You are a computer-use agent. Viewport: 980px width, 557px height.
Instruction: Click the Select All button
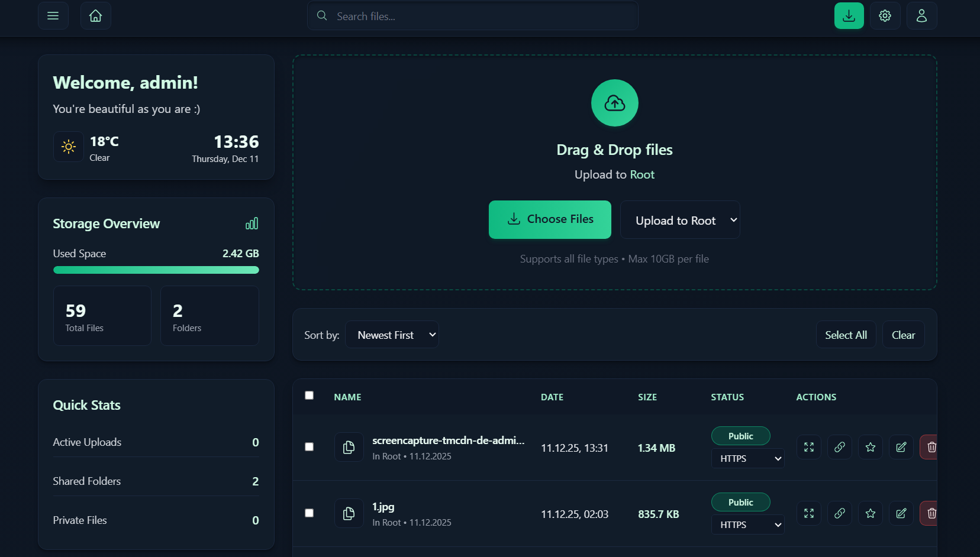[846, 335]
